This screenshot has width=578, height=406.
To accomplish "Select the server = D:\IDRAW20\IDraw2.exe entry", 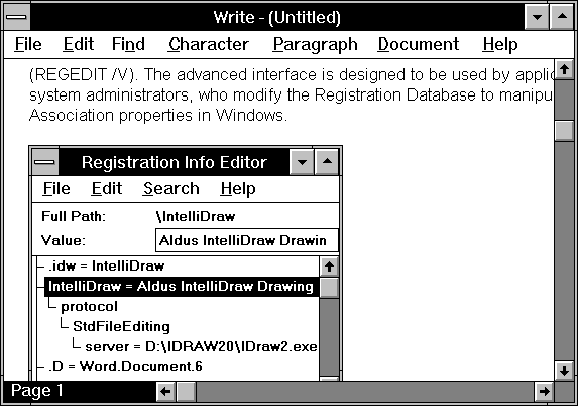I will (201, 346).
